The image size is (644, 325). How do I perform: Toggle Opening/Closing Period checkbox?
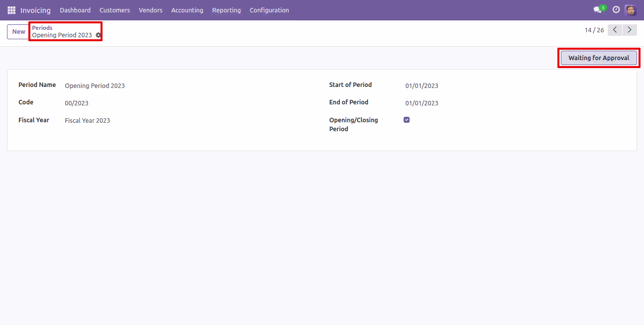coord(407,120)
